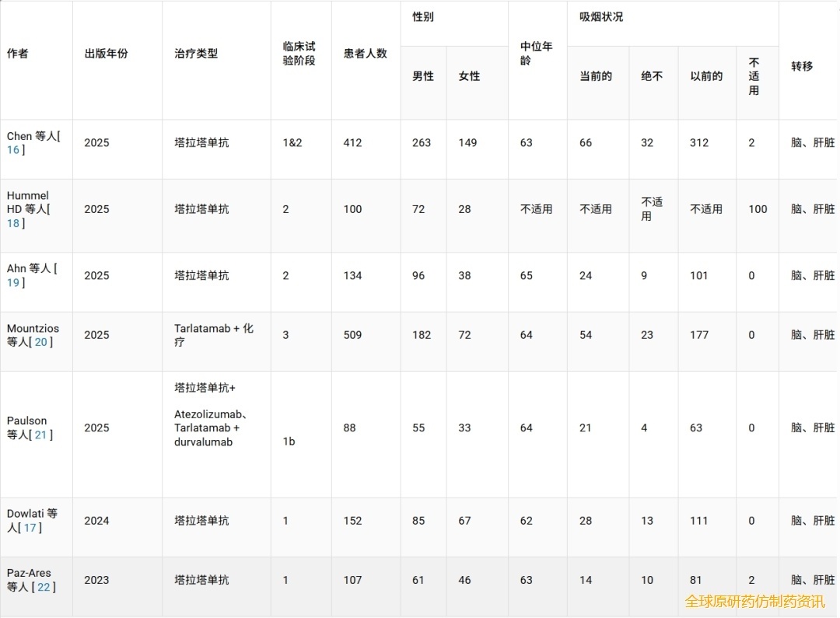Follow reference 21 for Paulson
The height and width of the screenshot is (618, 840).
40,435
